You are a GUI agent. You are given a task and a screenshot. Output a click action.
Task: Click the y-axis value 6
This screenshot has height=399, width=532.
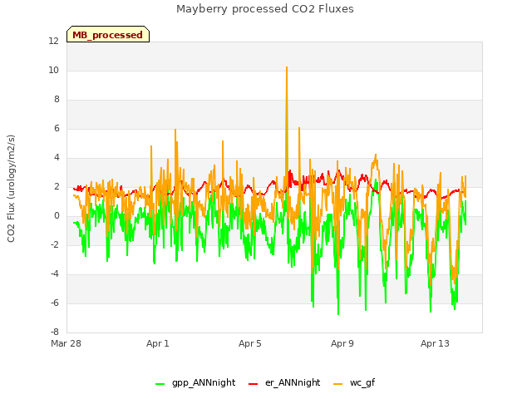tap(57, 129)
